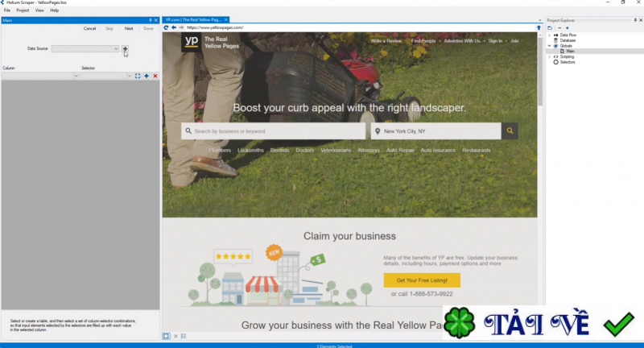Image resolution: width=644 pixels, height=348 pixels.
Task: Click the URL address bar
Action: pos(359,27)
